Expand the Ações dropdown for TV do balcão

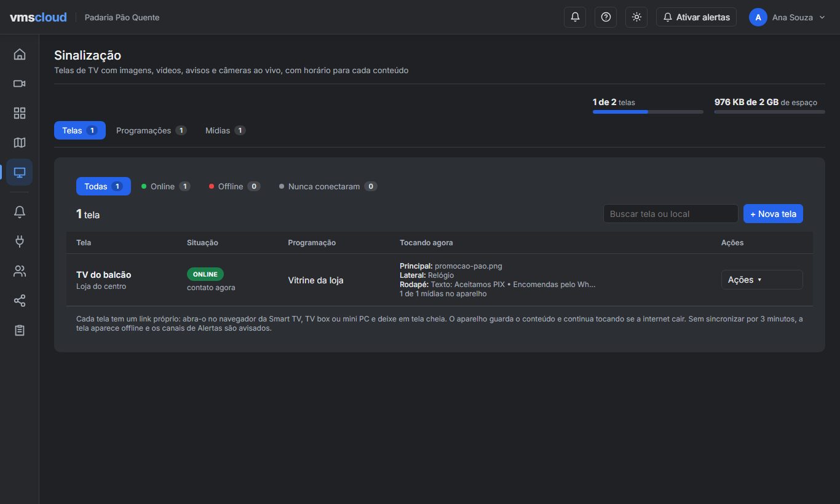coord(762,280)
